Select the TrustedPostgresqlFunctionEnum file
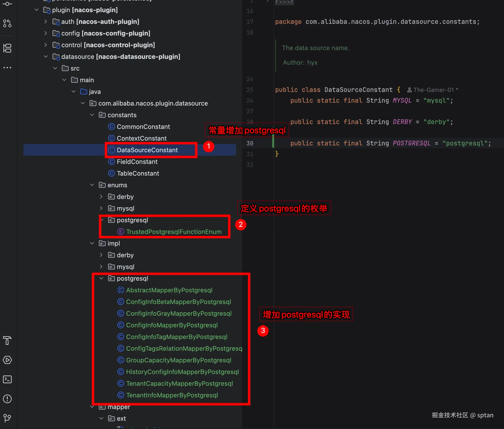This screenshot has height=429, width=504. click(x=173, y=232)
